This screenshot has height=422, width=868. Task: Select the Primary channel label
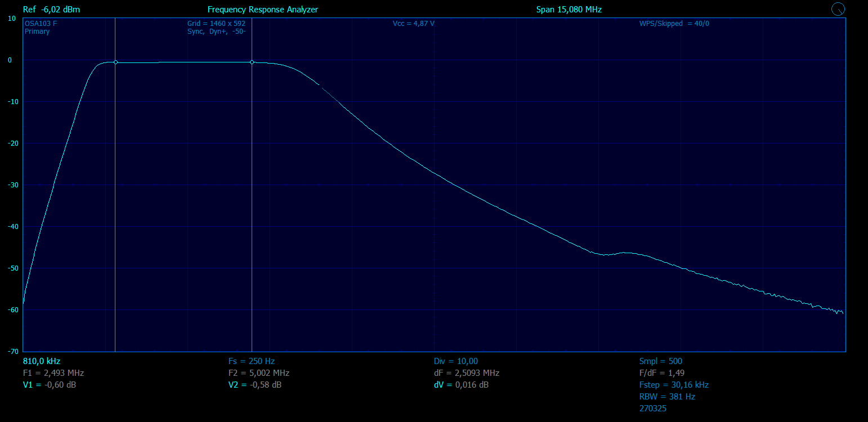point(37,32)
